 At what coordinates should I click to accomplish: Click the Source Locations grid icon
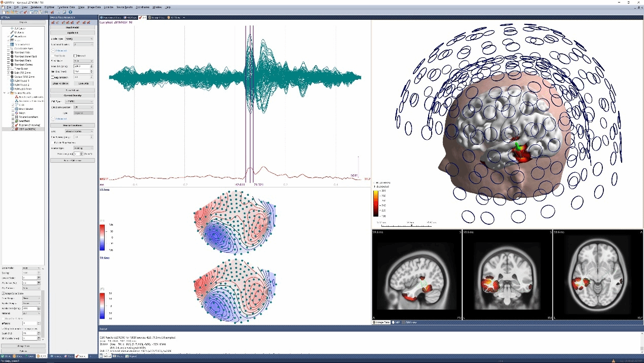[x=16, y=117]
